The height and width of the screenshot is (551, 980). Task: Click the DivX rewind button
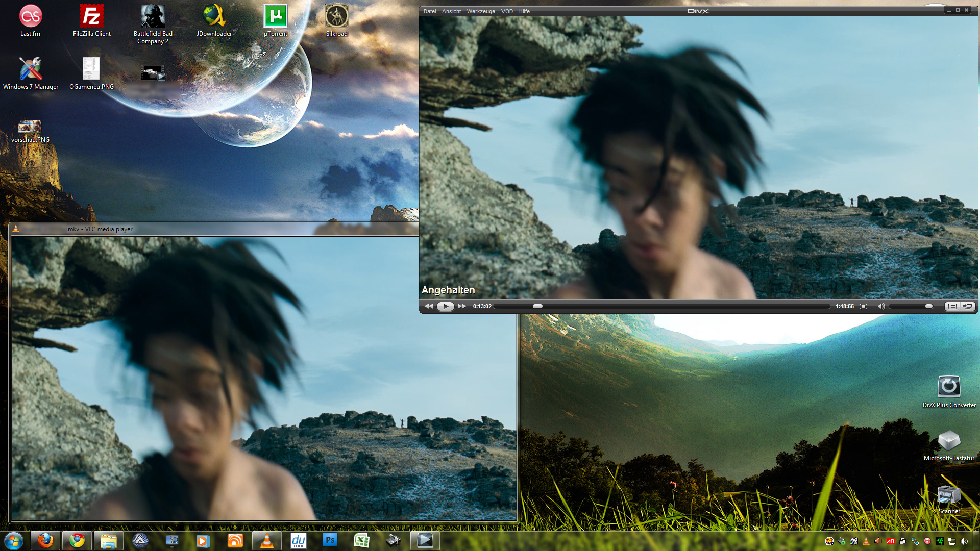pos(429,306)
